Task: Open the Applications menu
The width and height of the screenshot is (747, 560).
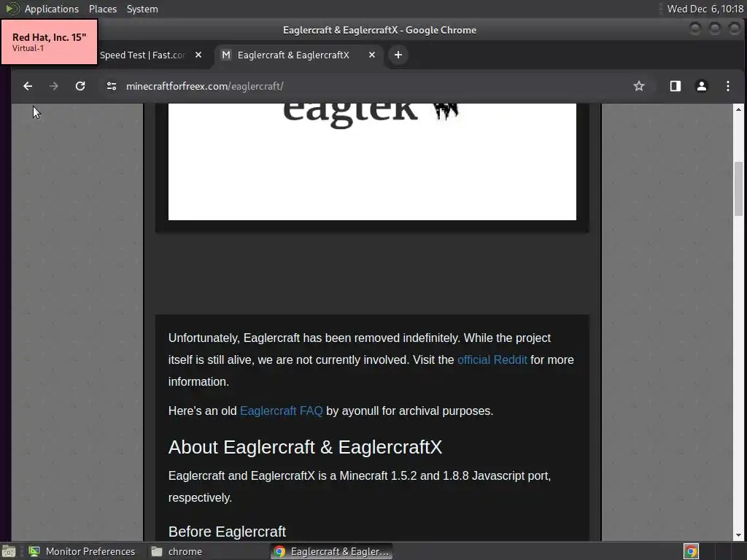Action: coord(52,9)
